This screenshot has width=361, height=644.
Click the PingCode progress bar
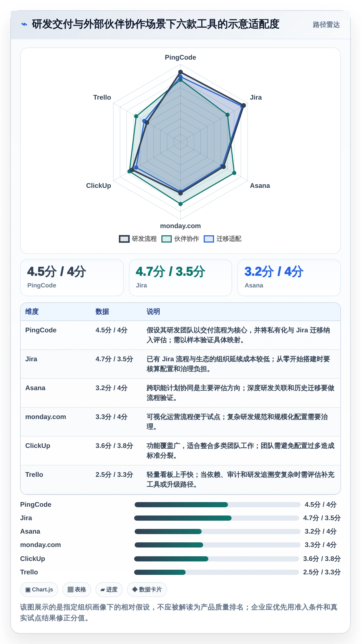[217, 504]
